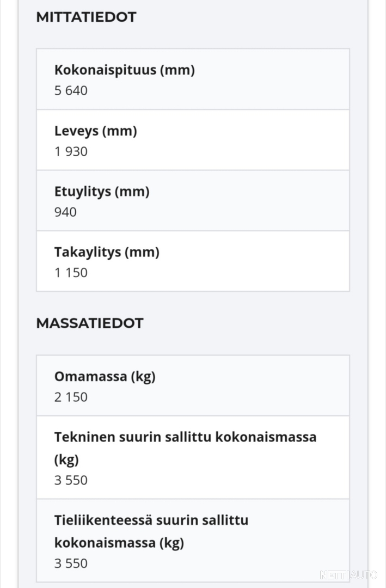Image resolution: width=386 pixels, height=588 pixels.
Task: Click the value 5 640
Action: [x=71, y=90]
